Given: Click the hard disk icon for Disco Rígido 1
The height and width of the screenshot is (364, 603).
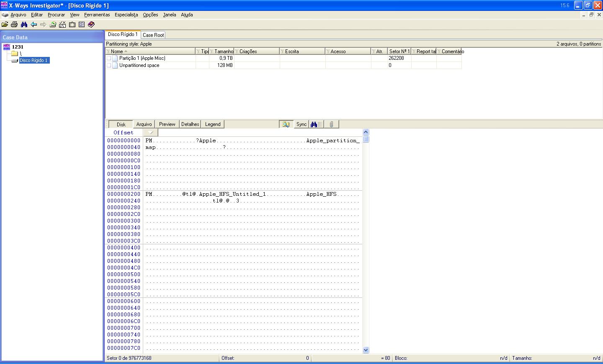Looking at the screenshot, I should (x=15, y=60).
